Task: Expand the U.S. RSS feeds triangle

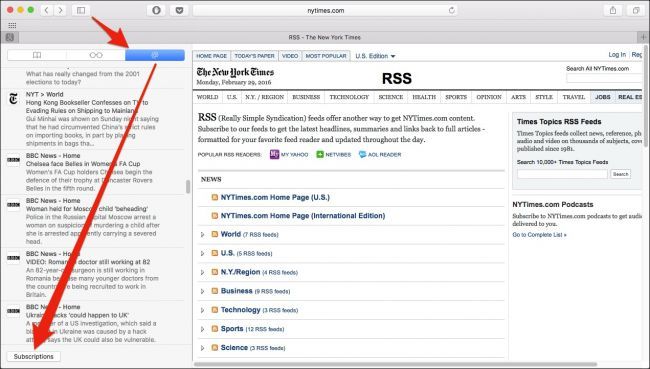Action: (203, 253)
